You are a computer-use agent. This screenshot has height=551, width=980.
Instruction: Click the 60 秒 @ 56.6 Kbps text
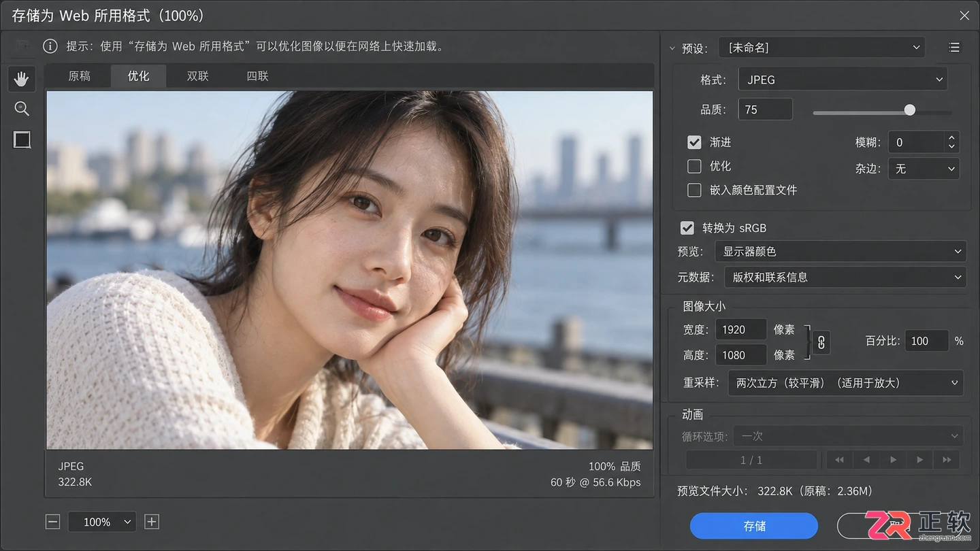(x=595, y=482)
